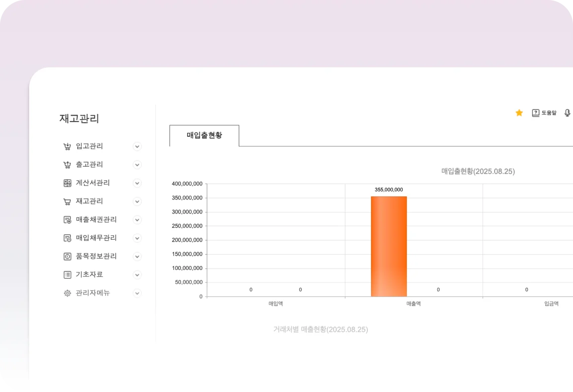Open the 출고관리 menu item

89,165
